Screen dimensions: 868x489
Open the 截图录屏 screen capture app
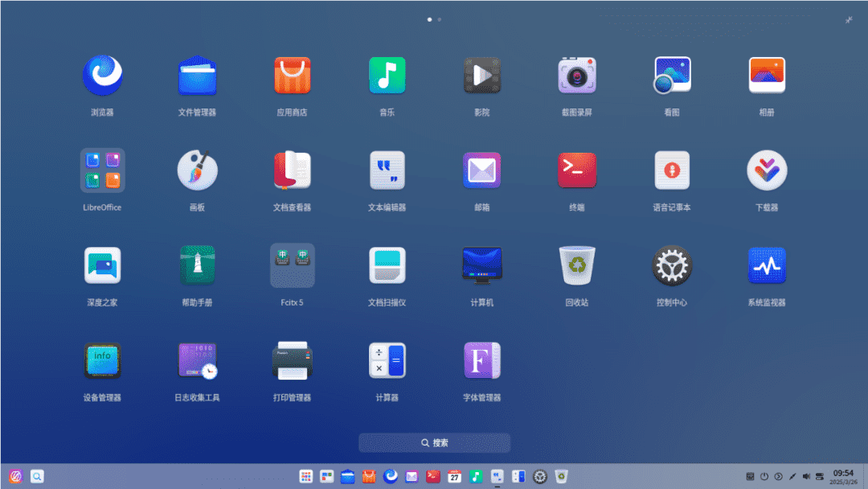(576, 76)
